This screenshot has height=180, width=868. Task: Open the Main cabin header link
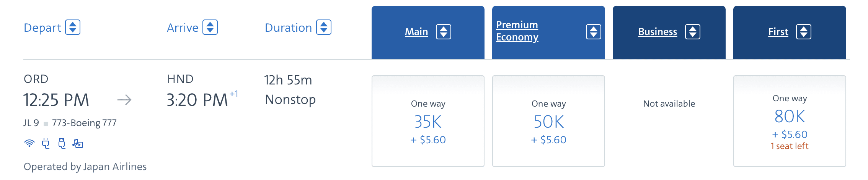click(x=416, y=32)
